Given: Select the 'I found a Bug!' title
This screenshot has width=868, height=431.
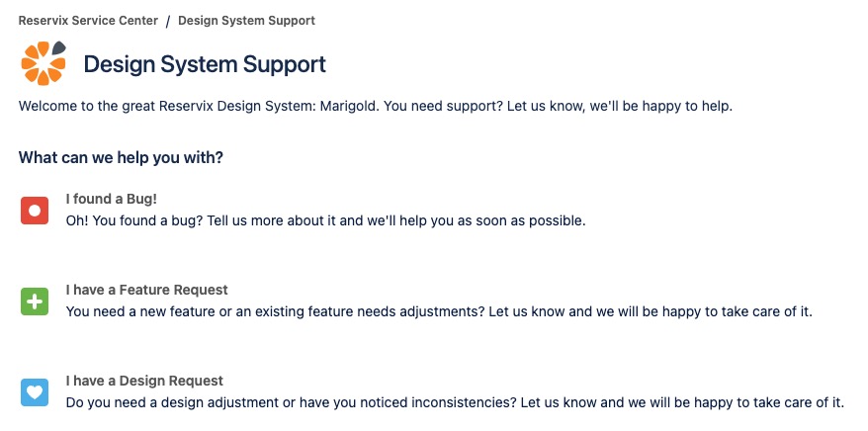Looking at the screenshot, I should (112, 199).
